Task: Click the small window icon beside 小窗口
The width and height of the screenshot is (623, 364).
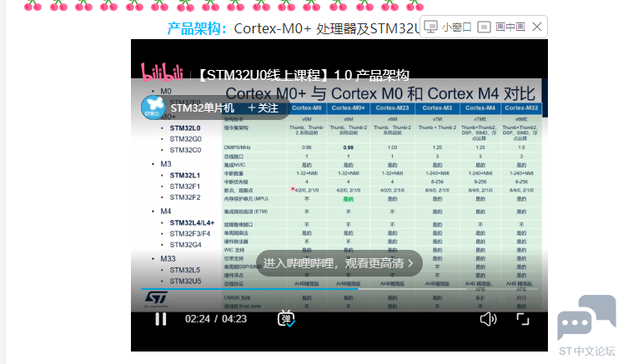Action: coord(430,27)
